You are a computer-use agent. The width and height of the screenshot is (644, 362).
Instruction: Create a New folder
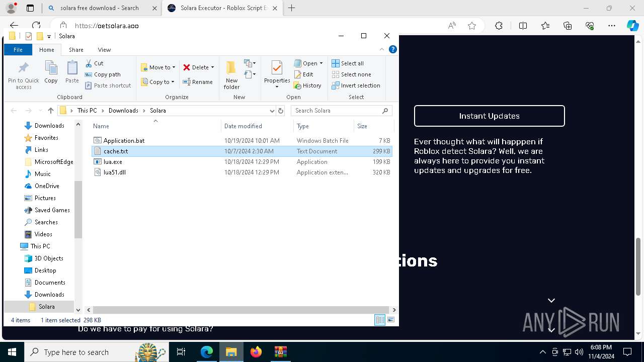[x=231, y=74]
